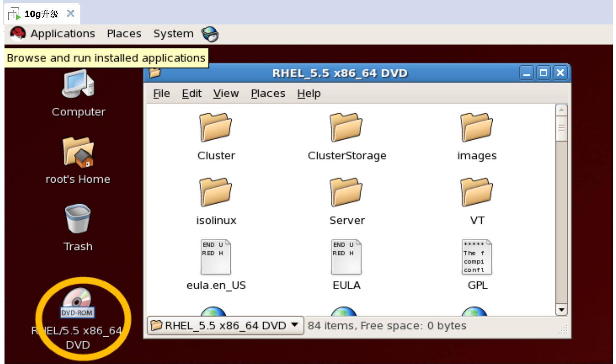Click the Server folder label
Screen dimensions: 616x364
click(347, 221)
